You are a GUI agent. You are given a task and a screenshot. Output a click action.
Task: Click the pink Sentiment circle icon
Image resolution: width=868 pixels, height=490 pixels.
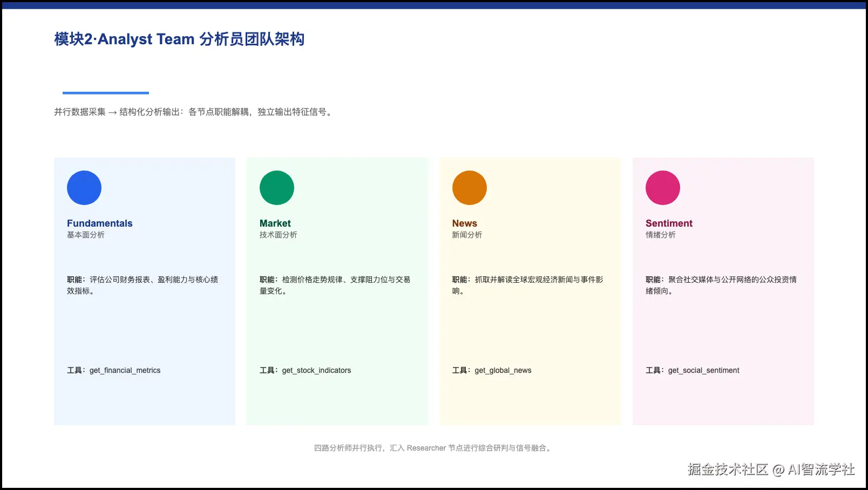(663, 188)
